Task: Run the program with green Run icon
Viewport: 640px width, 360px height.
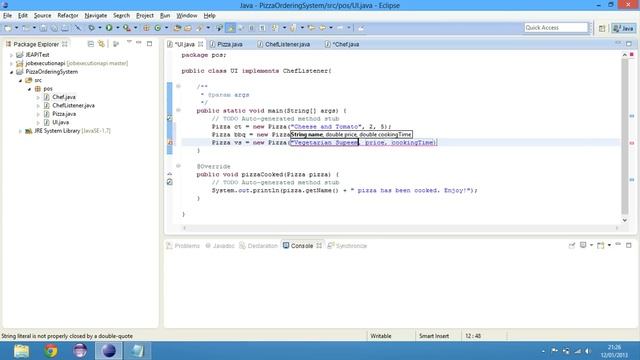Action: click(109, 28)
